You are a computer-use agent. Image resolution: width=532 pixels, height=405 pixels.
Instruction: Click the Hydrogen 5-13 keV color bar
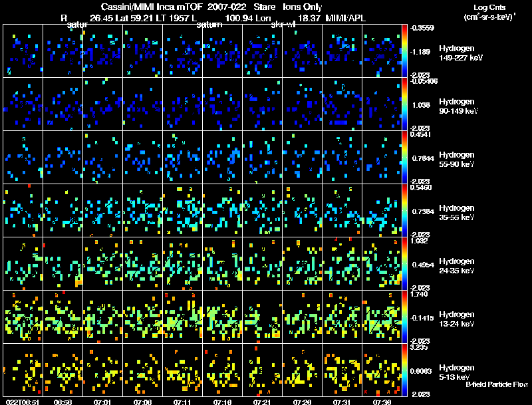[404, 370]
